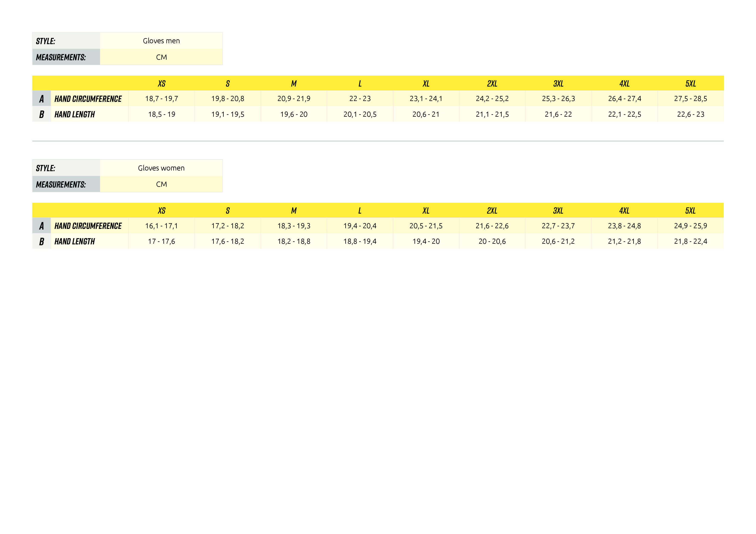
Task: Click the cell '19,6 - 20'
Action: 294,114
